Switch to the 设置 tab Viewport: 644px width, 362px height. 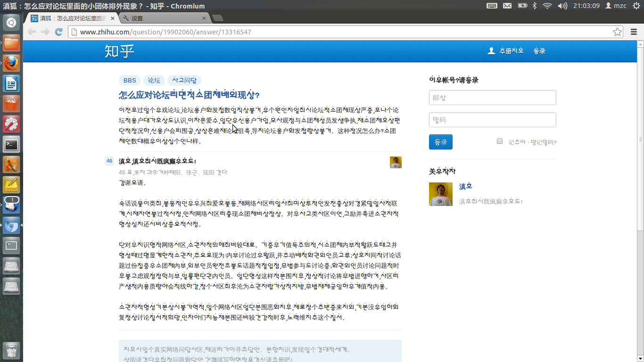click(164, 18)
